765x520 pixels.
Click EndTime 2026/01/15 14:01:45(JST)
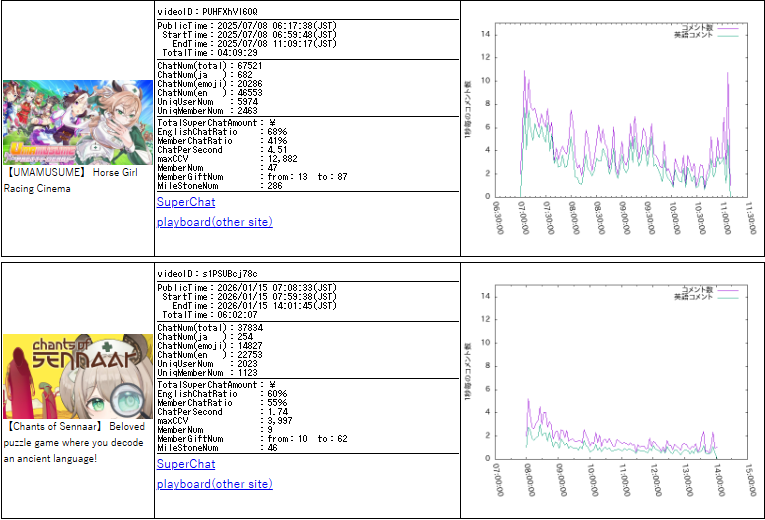pos(254,306)
